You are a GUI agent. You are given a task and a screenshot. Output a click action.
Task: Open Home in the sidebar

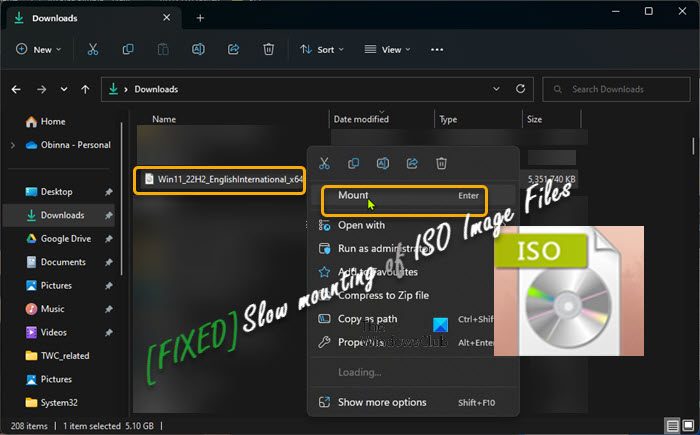[53, 121]
